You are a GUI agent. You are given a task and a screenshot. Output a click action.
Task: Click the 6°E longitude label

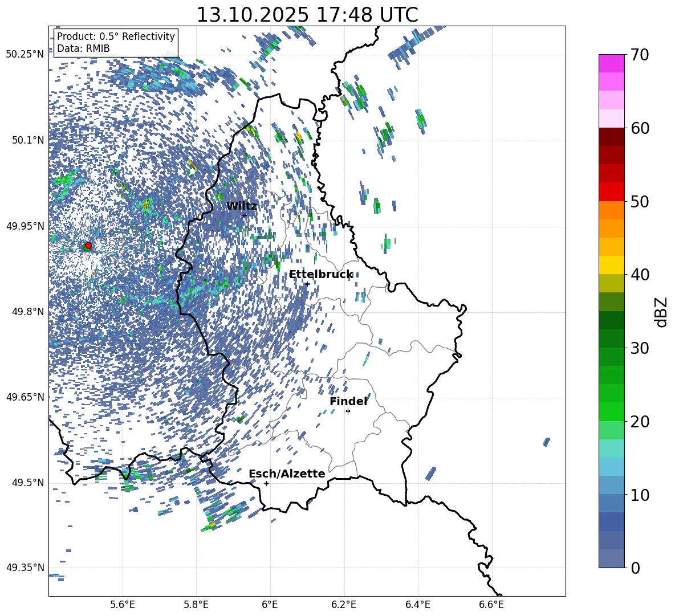point(270,605)
